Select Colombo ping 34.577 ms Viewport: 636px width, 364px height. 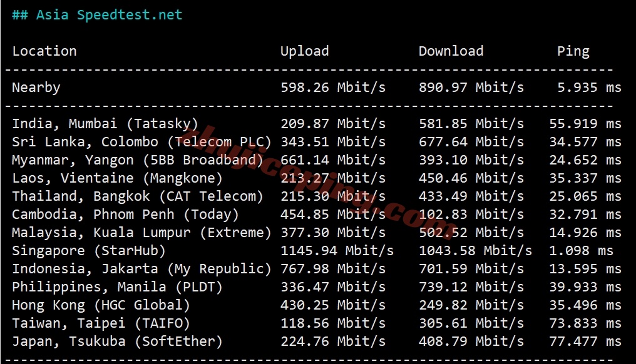coord(585,142)
